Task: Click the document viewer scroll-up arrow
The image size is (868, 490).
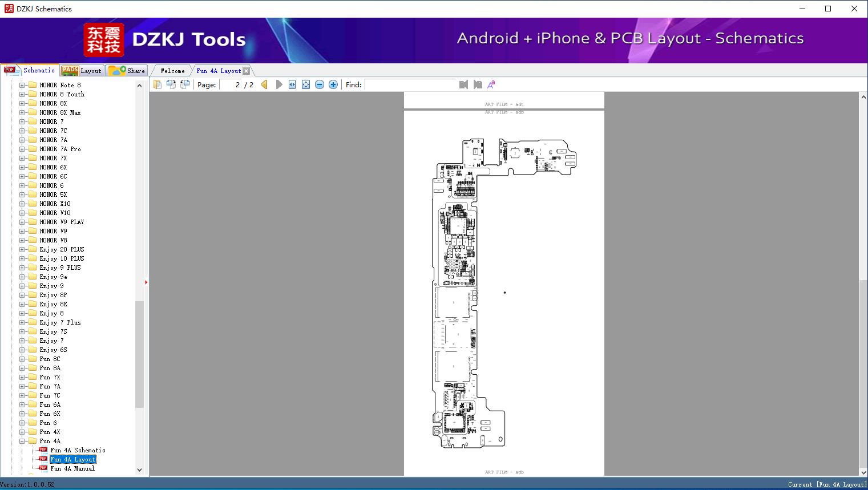Action: click(x=863, y=97)
